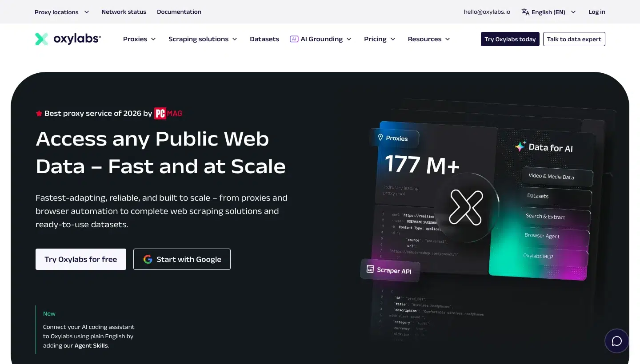Expand the Resources menu

click(x=429, y=39)
